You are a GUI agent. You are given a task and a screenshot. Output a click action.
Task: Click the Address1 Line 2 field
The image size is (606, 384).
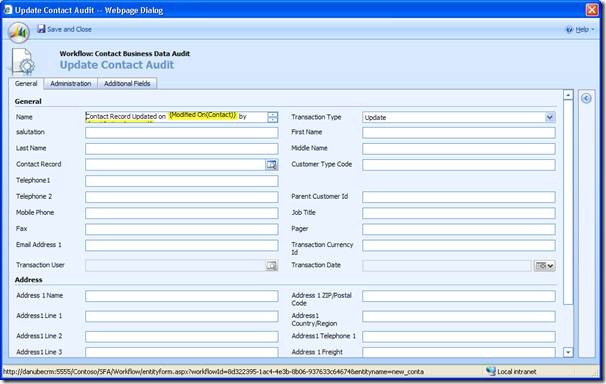coord(182,336)
